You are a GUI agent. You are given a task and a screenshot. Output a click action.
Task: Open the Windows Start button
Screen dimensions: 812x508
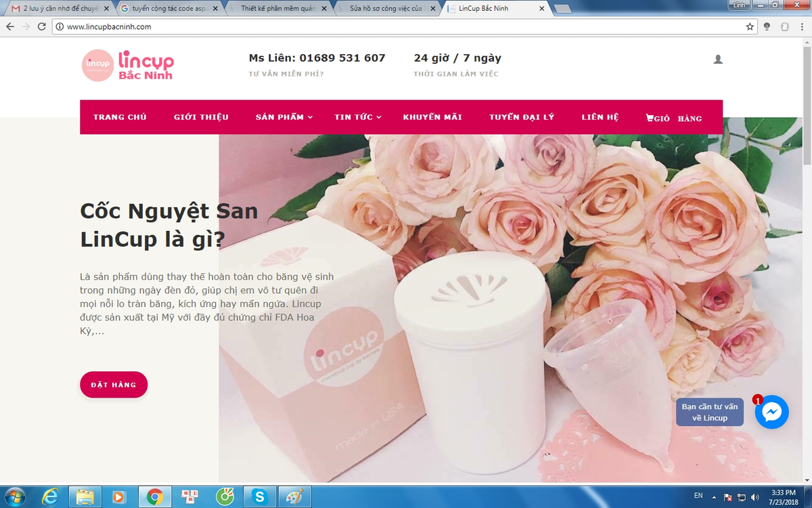(x=13, y=496)
